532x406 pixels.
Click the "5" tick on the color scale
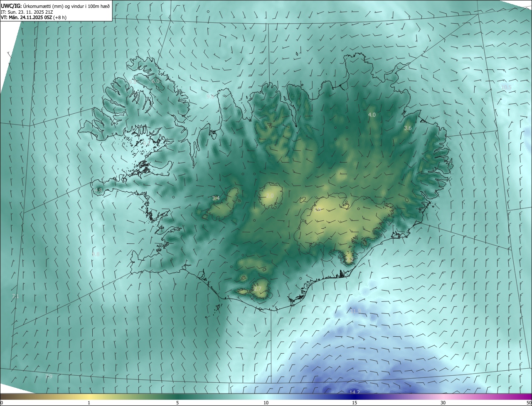coord(177,403)
